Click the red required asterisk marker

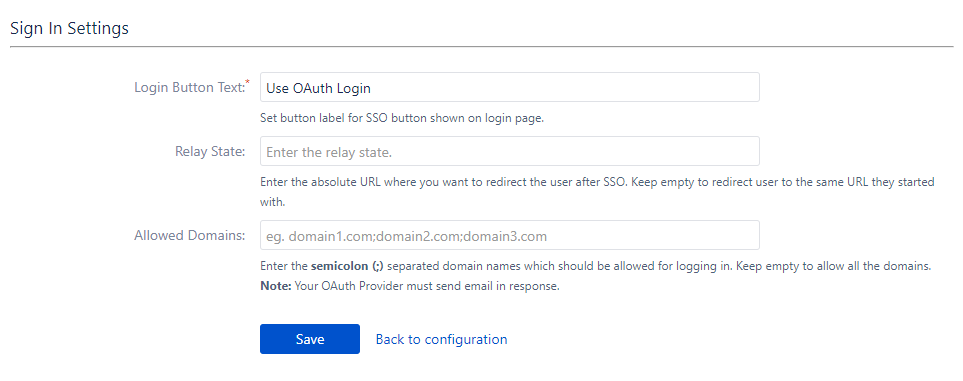(x=248, y=82)
